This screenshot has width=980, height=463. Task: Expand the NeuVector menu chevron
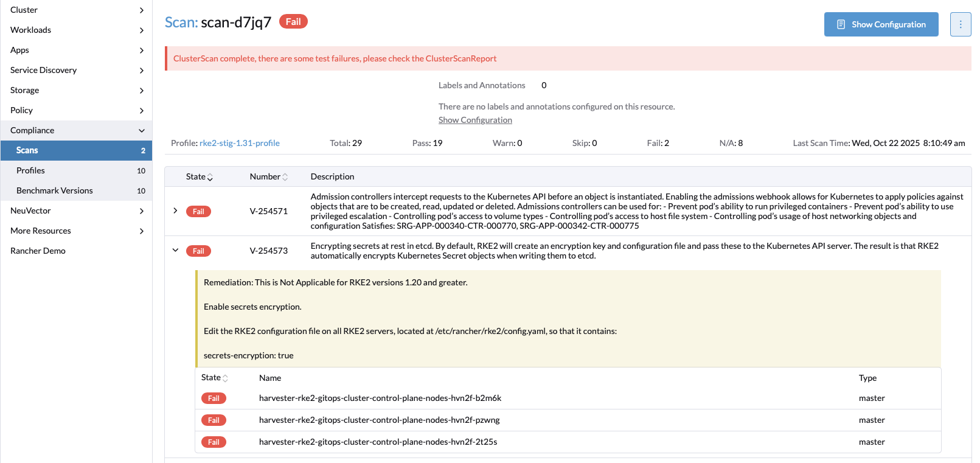[141, 211]
